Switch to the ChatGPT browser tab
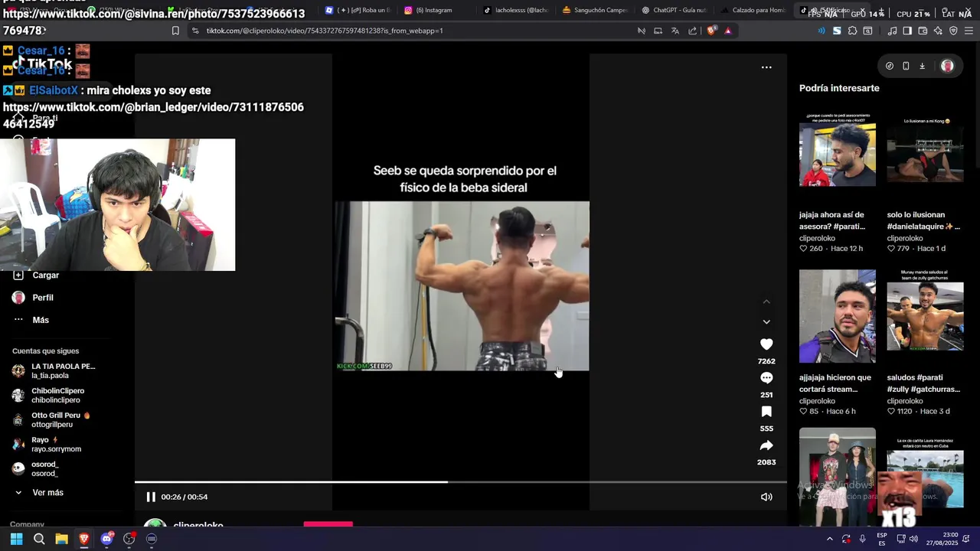 [674, 10]
